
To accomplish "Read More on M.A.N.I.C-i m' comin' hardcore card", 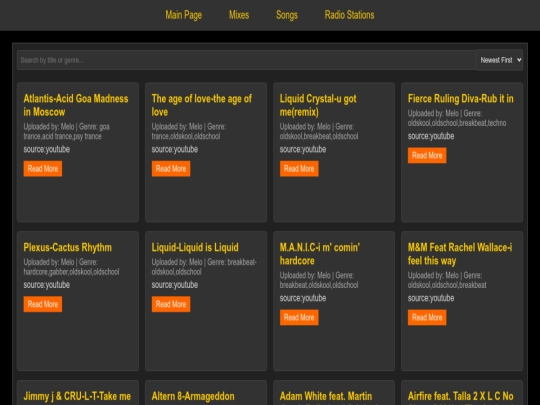I will (x=299, y=318).
